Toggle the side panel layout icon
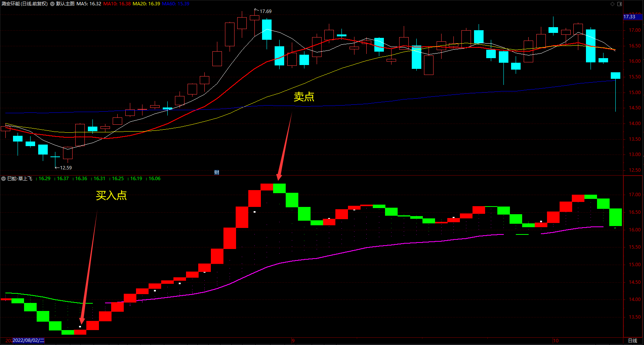Image resolution: width=644 pixels, height=345 pixels. (620, 4)
